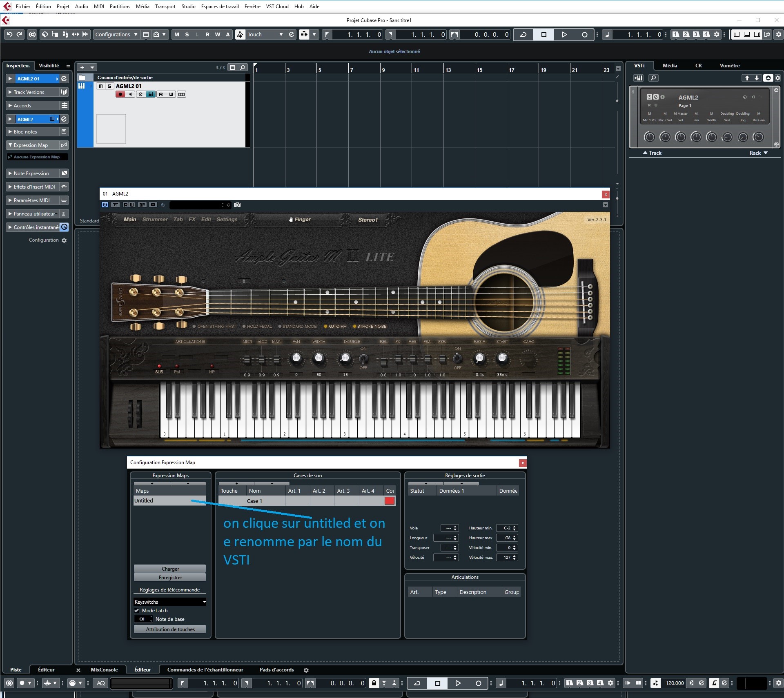Image resolution: width=784 pixels, height=698 pixels.
Task: Open channel settings via the e icon on AGML2 01
Action: click(140, 94)
